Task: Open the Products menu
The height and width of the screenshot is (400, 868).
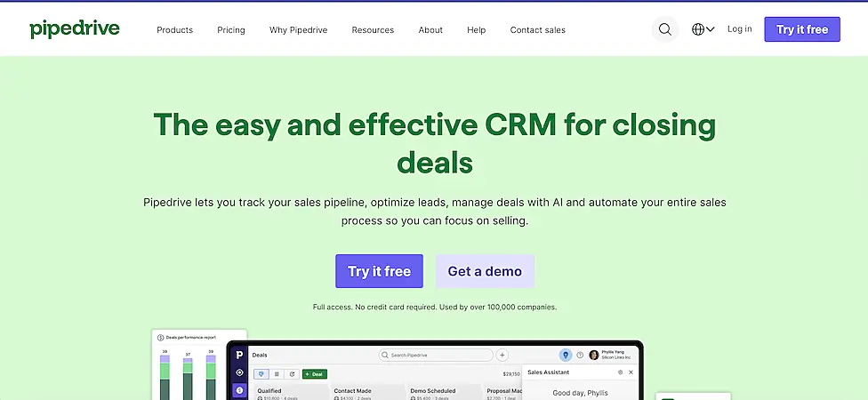Action: (175, 30)
